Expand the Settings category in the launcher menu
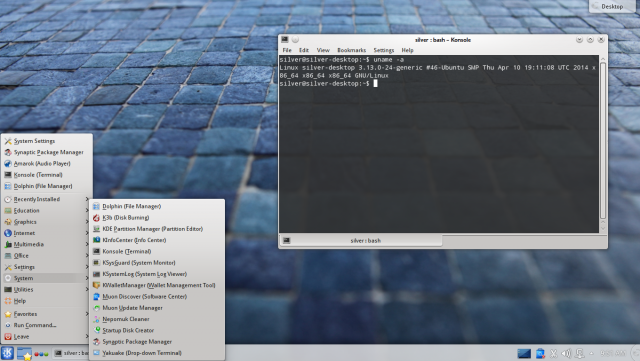The height and width of the screenshot is (361, 640). click(x=47, y=267)
